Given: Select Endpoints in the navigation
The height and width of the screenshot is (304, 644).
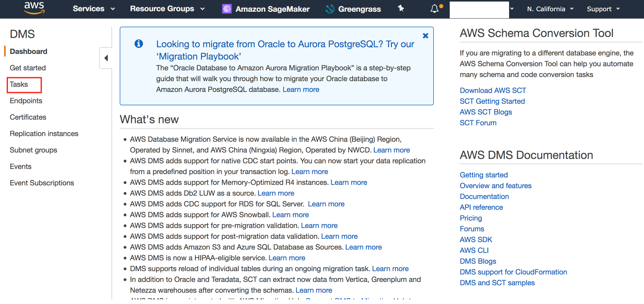Looking at the screenshot, I should (26, 101).
